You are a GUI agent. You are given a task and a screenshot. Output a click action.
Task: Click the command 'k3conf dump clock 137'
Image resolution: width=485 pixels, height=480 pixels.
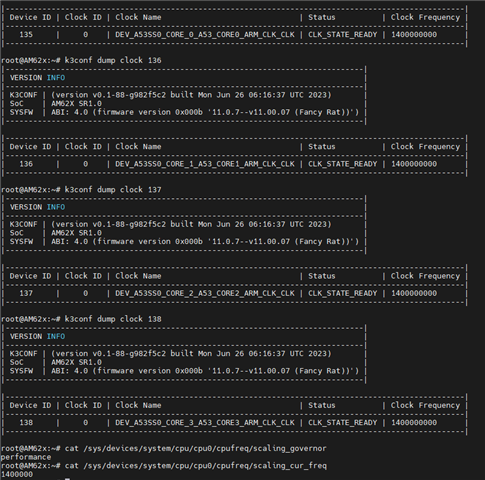(113, 190)
